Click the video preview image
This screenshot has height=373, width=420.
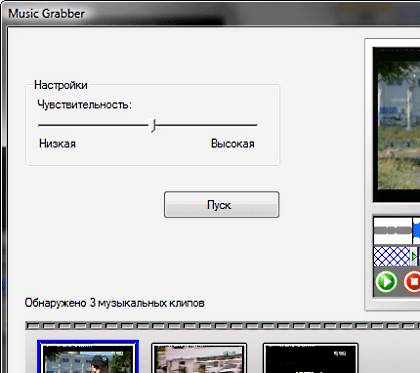[397, 124]
